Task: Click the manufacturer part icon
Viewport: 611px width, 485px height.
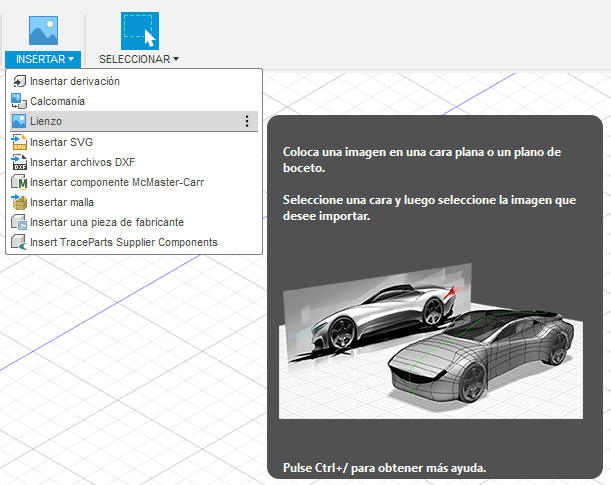Action: 19,222
